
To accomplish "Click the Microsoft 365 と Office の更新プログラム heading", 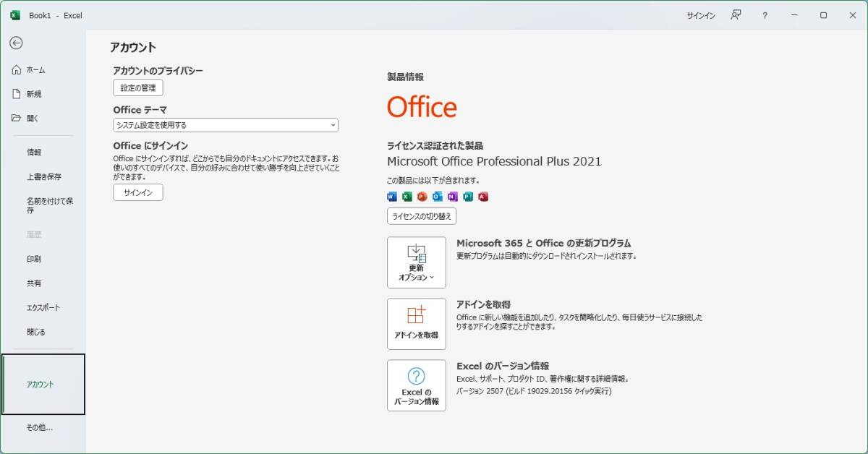I will (x=544, y=244).
